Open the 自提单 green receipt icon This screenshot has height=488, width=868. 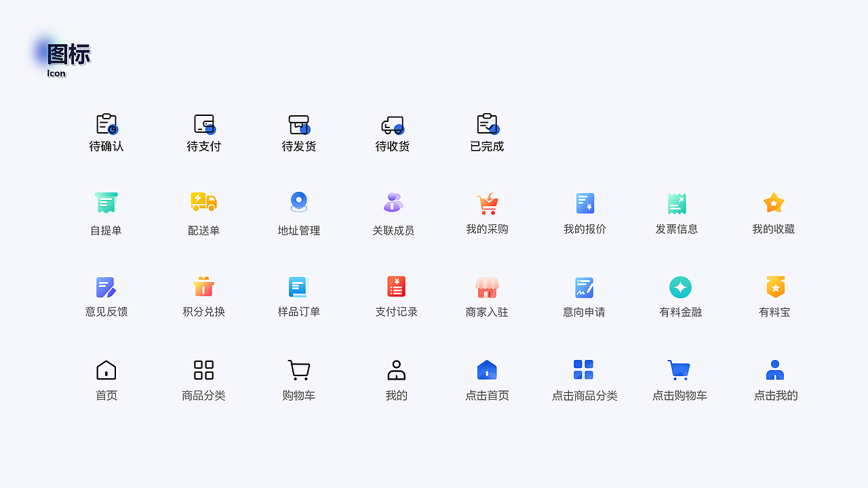coord(106,203)
